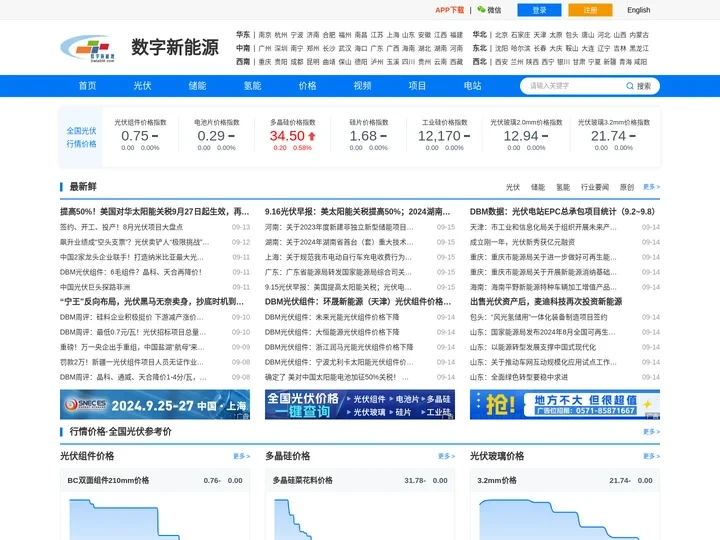
Task: Select 重庆 in the 西南 region list
Action: coord(265,62)
